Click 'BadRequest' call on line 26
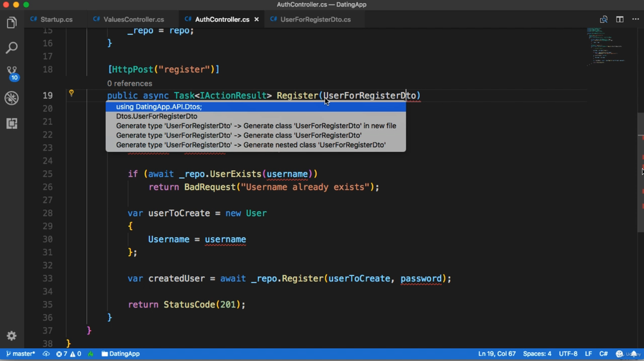The height and width of the screenshot is (361, 644). pos(210,187)
